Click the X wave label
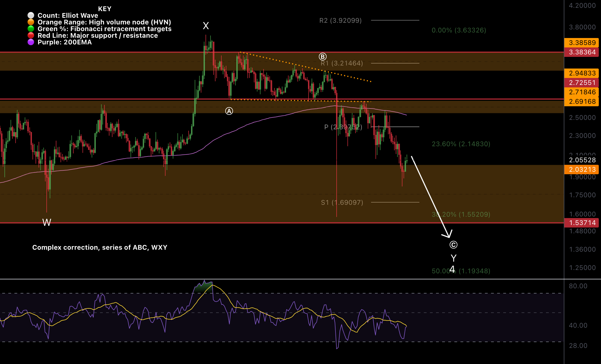The height and width of the screenshot is (364, 601). [x=206, y=26]
